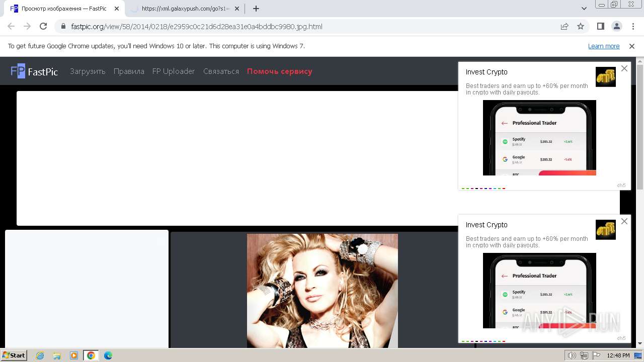Click gold coins icon in lower ad

click(606, 230)
